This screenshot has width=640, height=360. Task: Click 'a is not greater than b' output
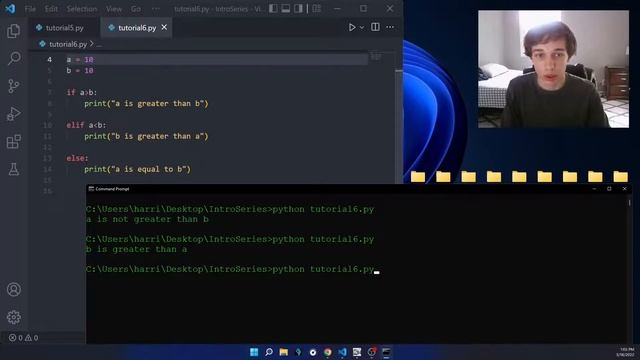click(147, 219)
